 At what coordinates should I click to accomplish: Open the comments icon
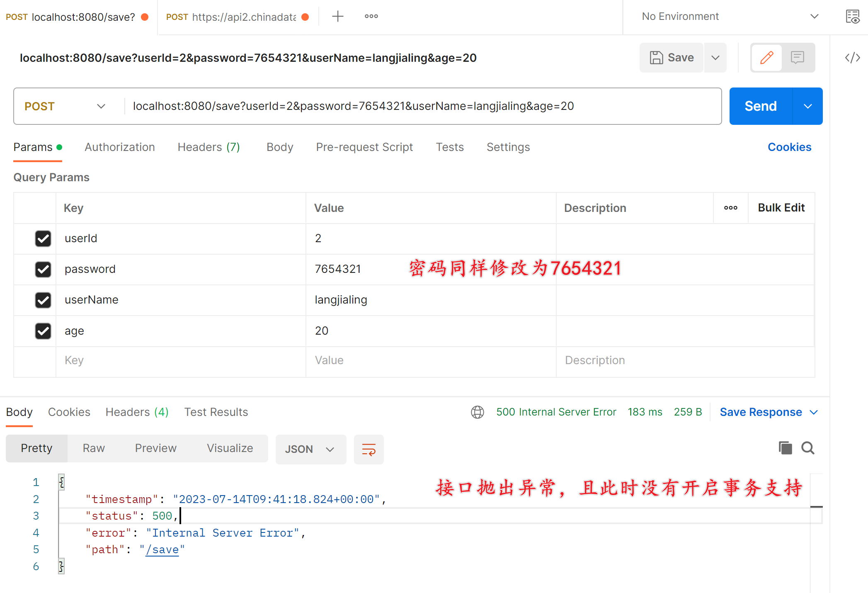[797, 57]
